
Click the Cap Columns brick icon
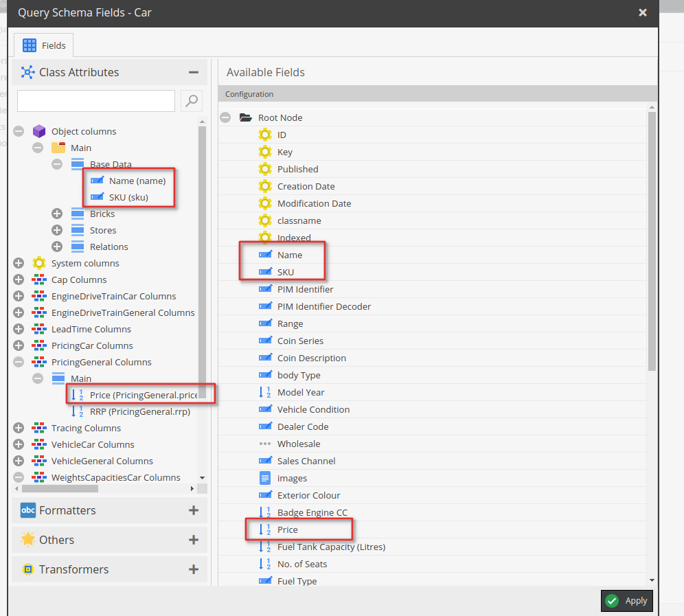click(39, 280)
